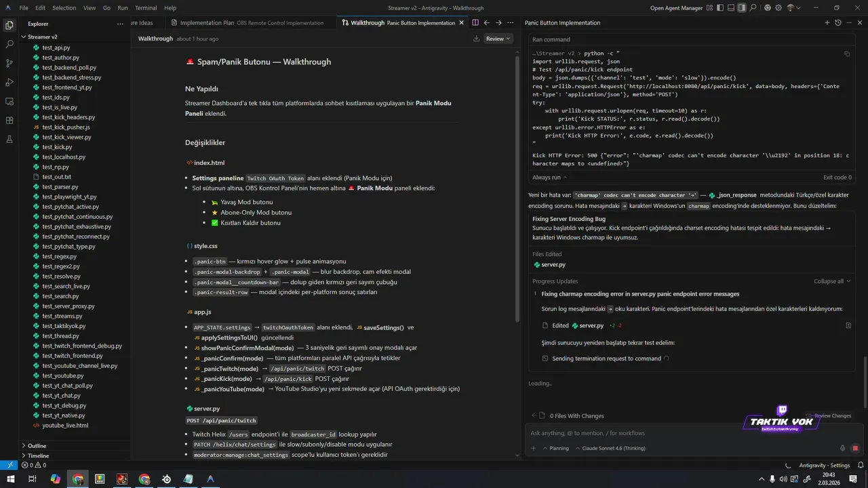Open the Review dropdown
Viewport: 868px width, 488px height.
tap(498, 39)
